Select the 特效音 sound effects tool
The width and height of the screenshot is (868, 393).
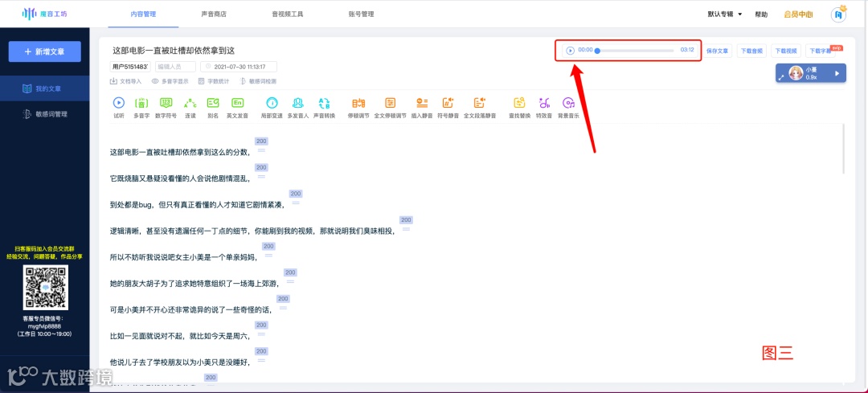pyautogui.click(x=544, y=102)
